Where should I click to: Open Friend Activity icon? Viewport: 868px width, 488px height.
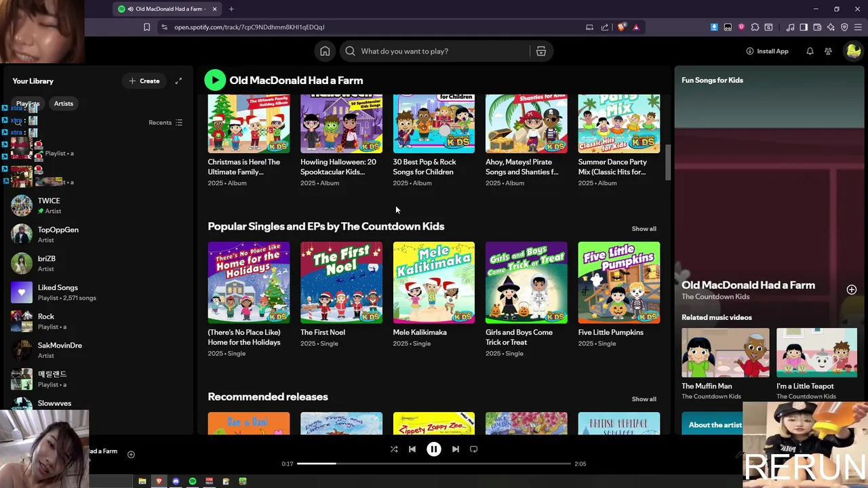click(828, 51)
